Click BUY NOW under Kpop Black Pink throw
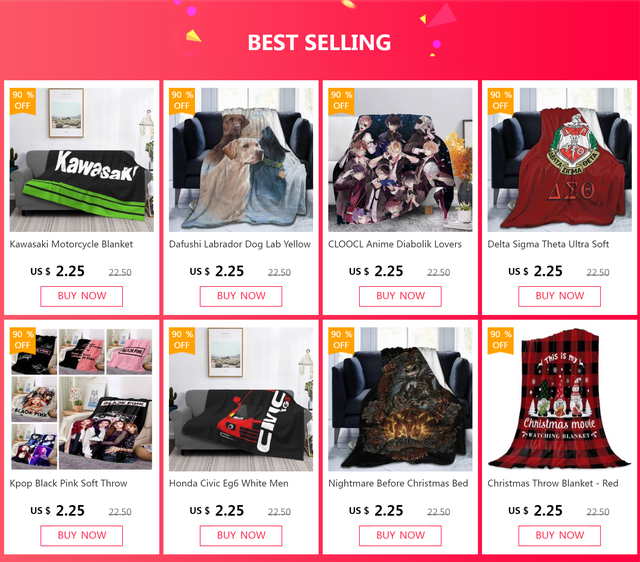Screen dimensions: 640x562 click(x=82, y=535)
